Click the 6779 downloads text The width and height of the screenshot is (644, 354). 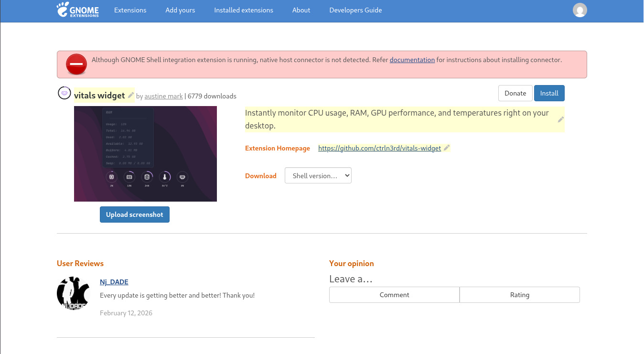(x=212, y=96)
